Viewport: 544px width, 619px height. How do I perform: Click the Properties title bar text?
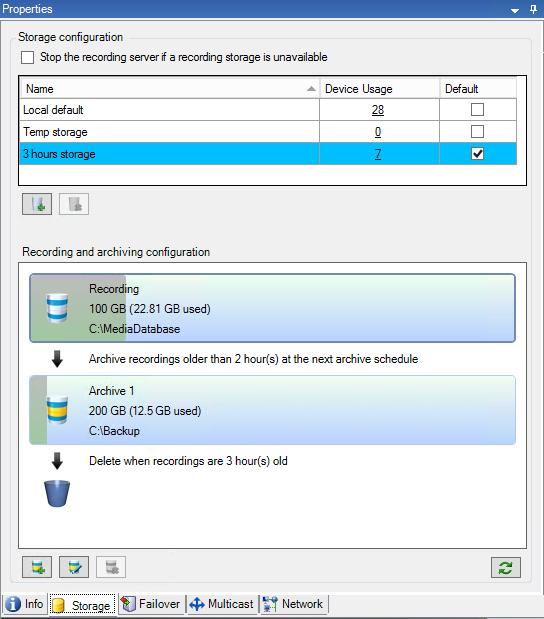(x=27, y=9)
